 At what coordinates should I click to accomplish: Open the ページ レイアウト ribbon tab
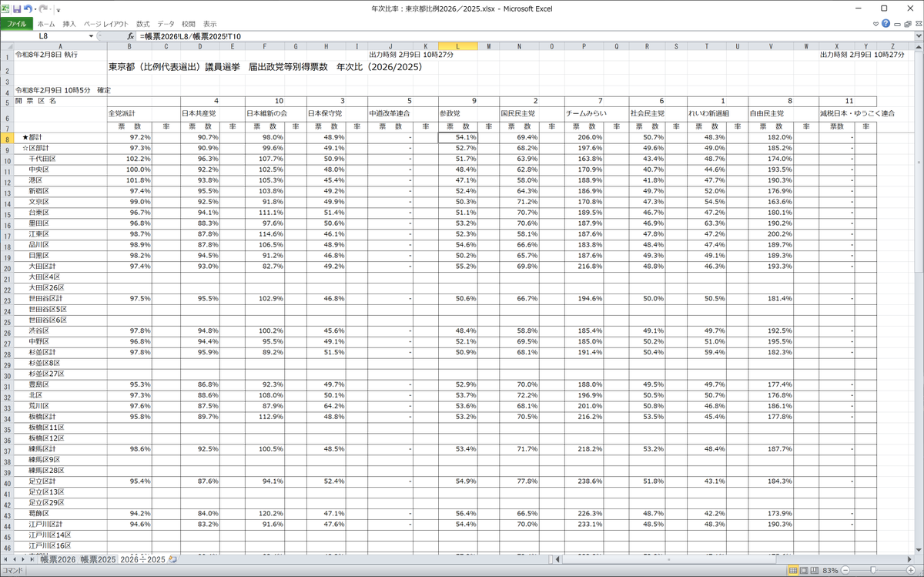click(107, 24)
